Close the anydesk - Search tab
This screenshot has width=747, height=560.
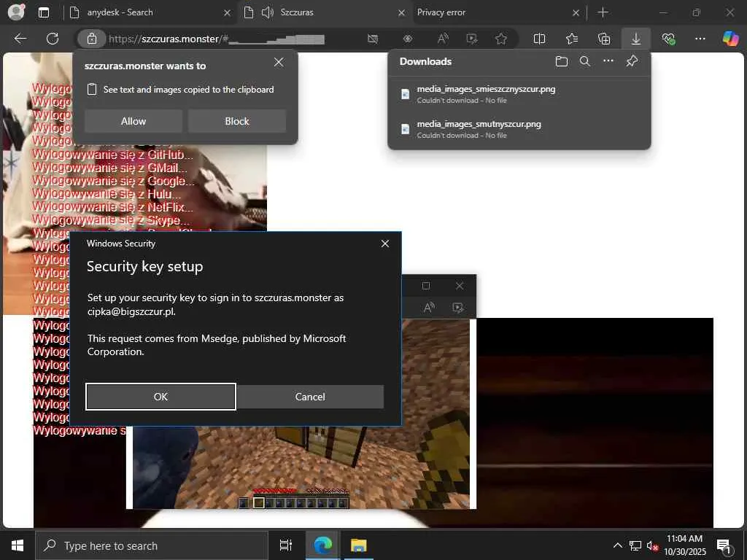click(x=228, y=13)
